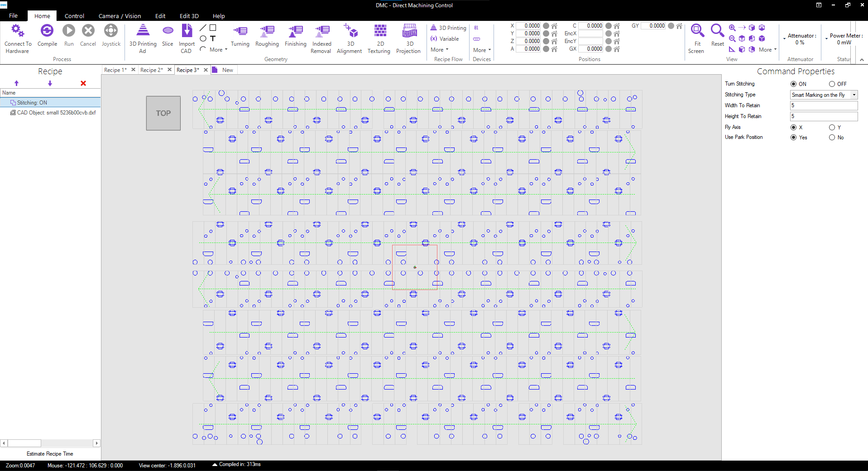Click Estimate Recipe Time

tap(50, 454)
